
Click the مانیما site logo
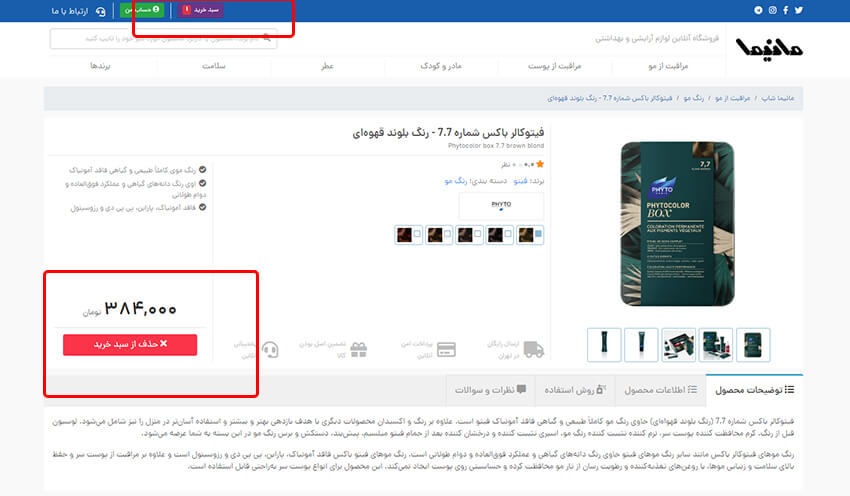[769, 48]
